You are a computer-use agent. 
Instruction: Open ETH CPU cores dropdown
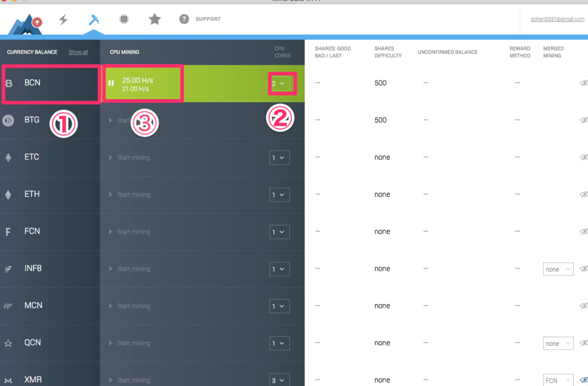(x=280, y=194)
